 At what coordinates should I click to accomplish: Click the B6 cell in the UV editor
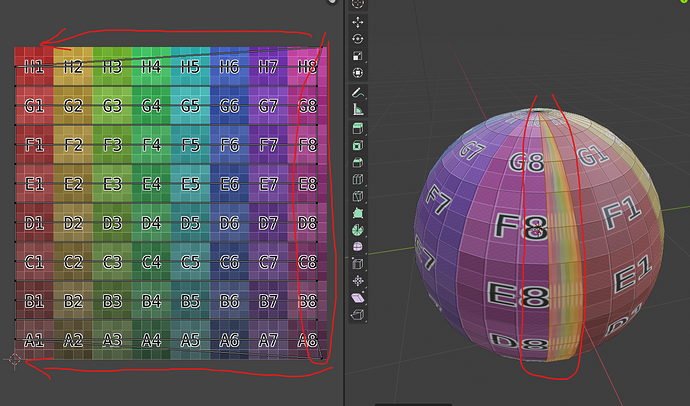(229, 301)
